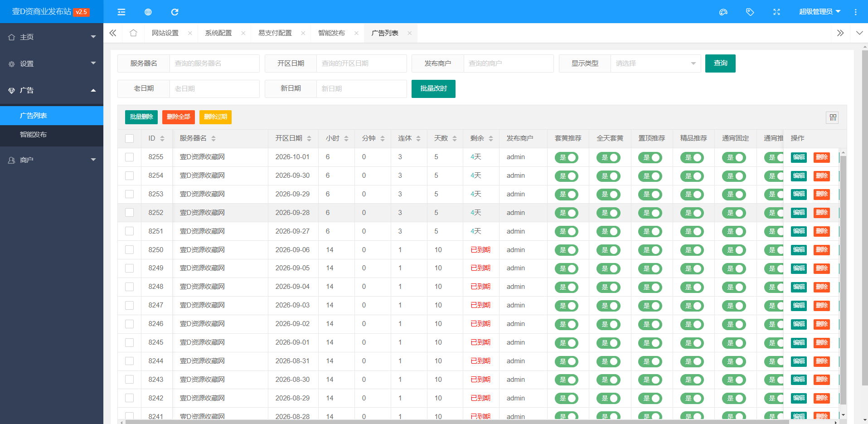Screen dimensions: 868x424
Task: Toggle 套黄推荐 switch for row 8254
Action: (567, 176)
